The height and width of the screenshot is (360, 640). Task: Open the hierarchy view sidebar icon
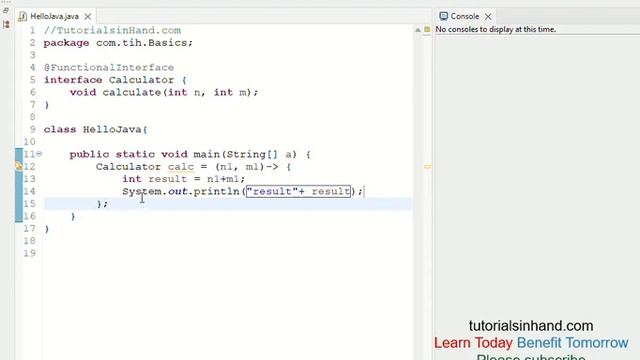(x=6, y=24)
